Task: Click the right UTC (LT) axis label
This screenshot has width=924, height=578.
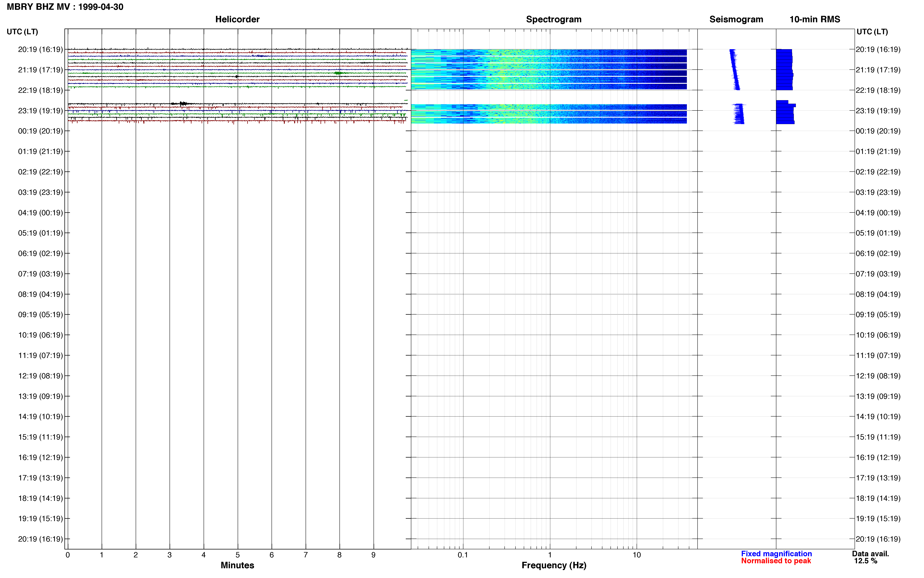Action: (x=872, y=32)
